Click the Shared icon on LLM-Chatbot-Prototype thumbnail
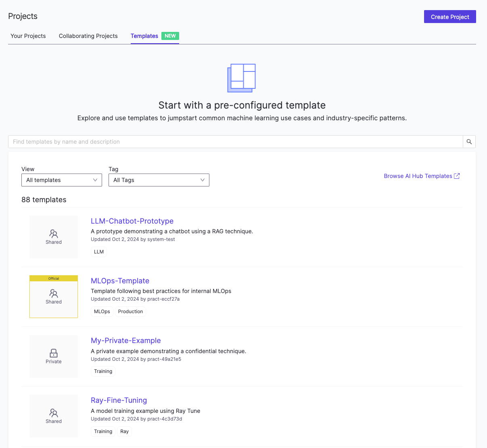The image size is (487, 448). point(54,234)
